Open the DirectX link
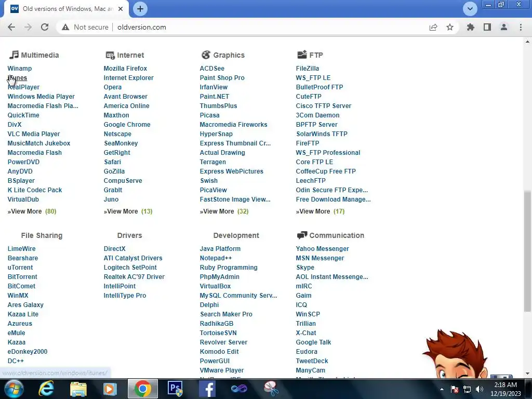 114,249
